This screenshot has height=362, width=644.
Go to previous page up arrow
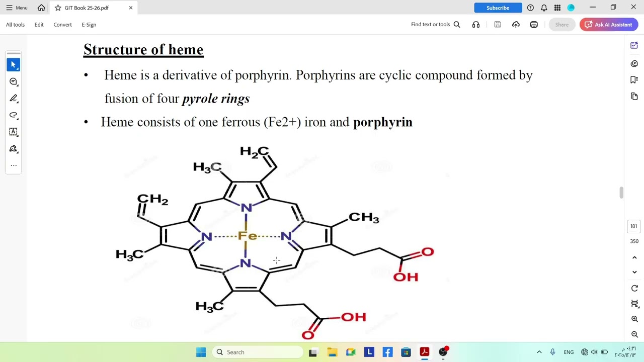(x=634, y=257)
